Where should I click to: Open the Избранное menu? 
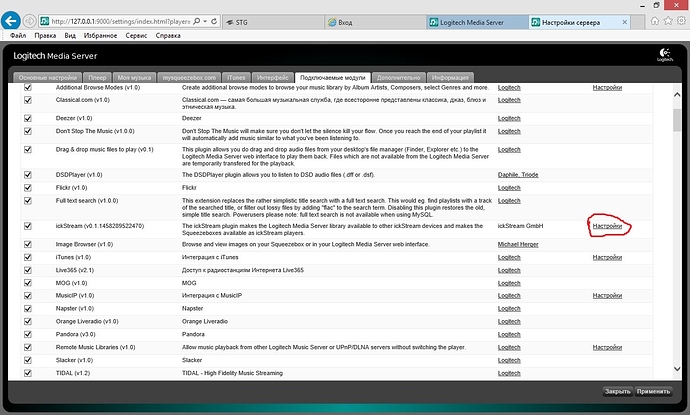[100, 36]
